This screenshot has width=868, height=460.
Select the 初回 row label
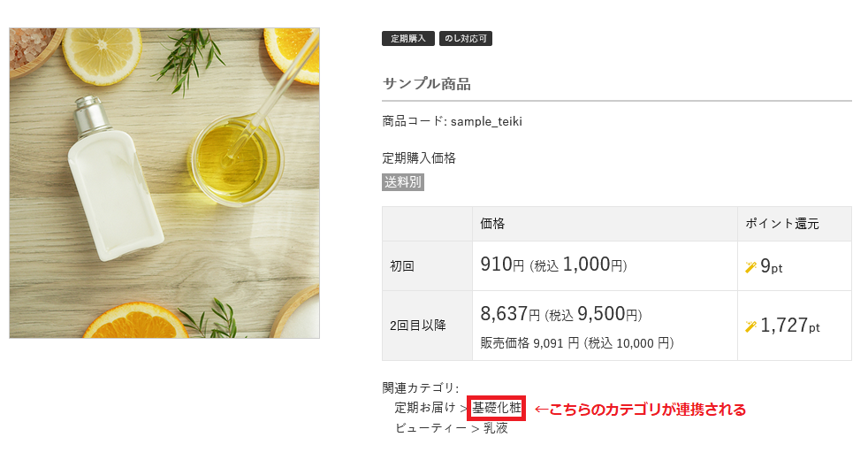(x=402, y=266)
